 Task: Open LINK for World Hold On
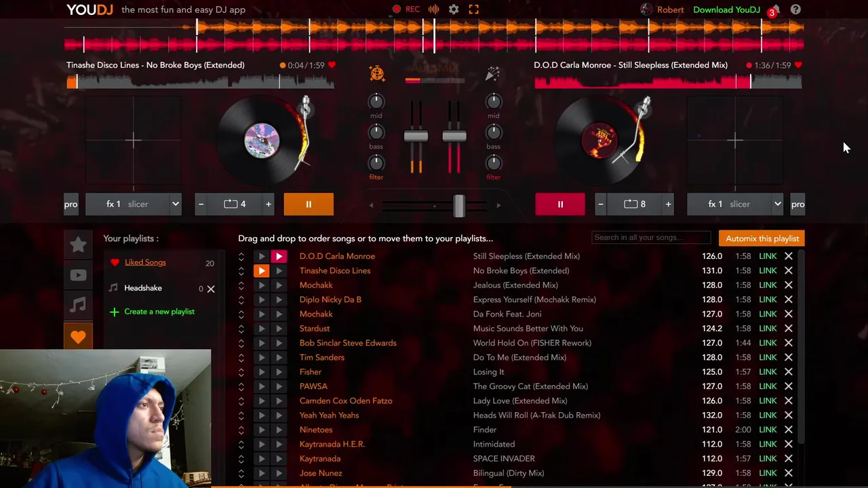768,343
